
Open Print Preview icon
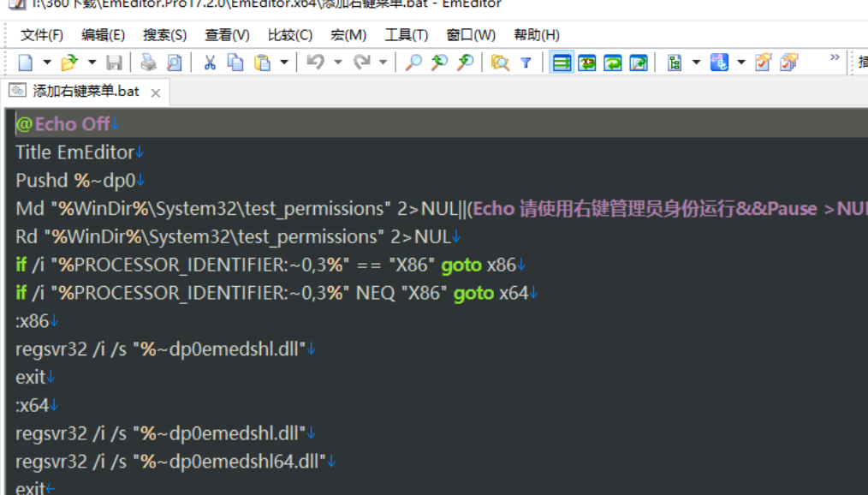pos(174,63)
